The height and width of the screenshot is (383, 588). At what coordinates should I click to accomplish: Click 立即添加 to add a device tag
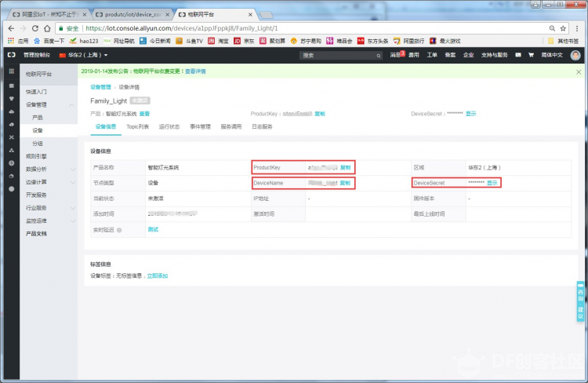point(158,276)
